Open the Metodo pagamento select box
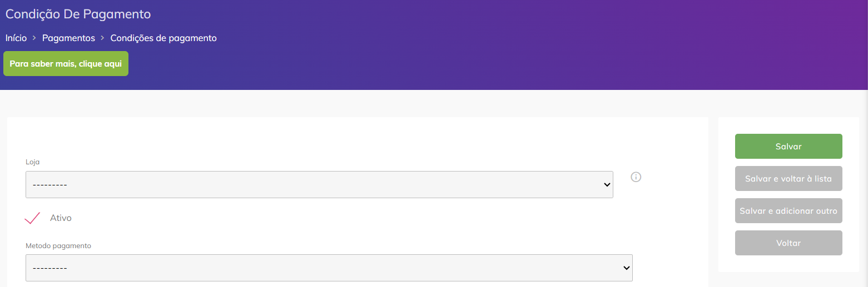This screenshot has height=287, width=868. [x=329, y=268]
